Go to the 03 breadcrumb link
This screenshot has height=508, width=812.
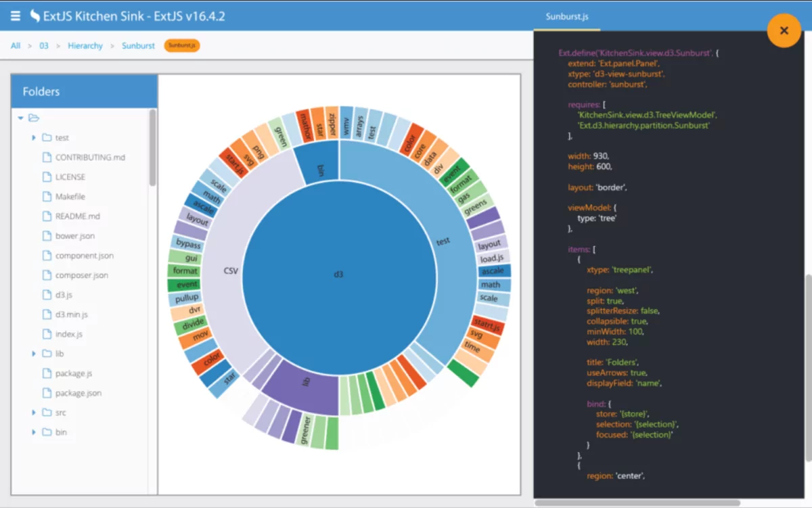[44, 46]
